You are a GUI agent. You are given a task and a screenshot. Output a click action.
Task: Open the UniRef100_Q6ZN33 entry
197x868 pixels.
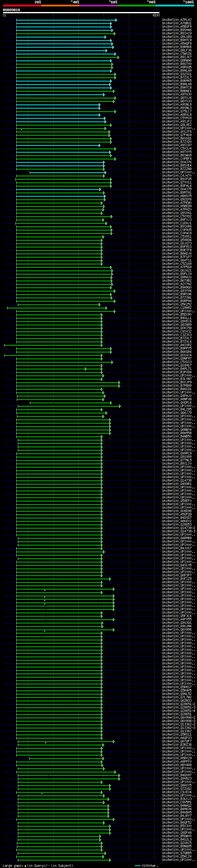177,701
